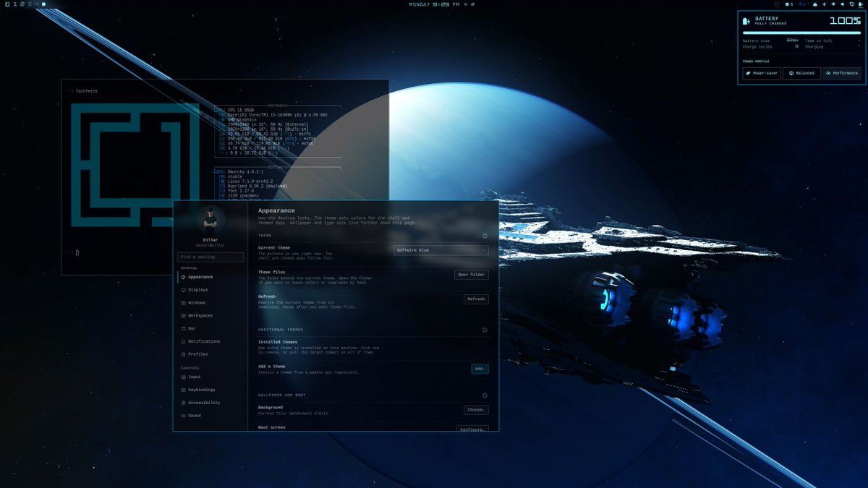
Task: Click the daniel@pillar username text
Action: 210,245
